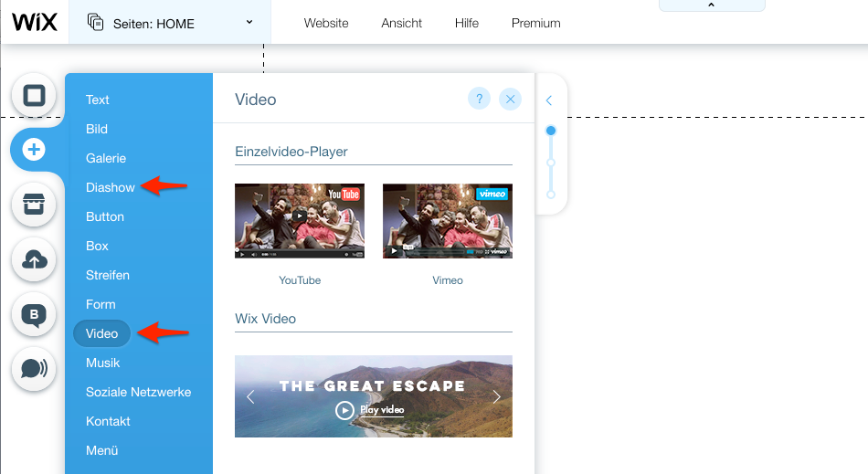Choose the Vimeo video player thumbnail
The height and width of the screenshot is (474, 868).
coord(448,221)
